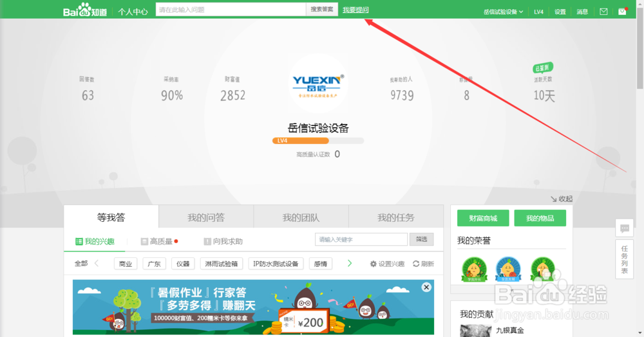Select the 感情 interest tag

click(x=320, y=264)
